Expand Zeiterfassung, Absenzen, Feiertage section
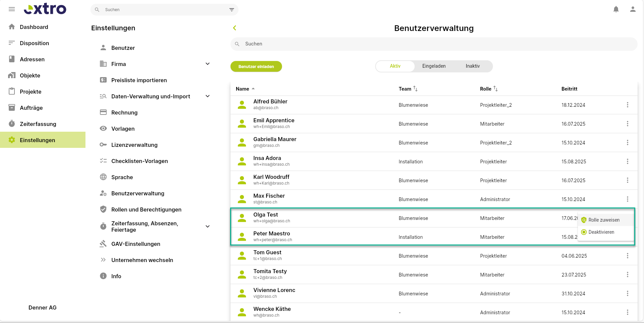The image size is (644, 323). coord(208,226)
